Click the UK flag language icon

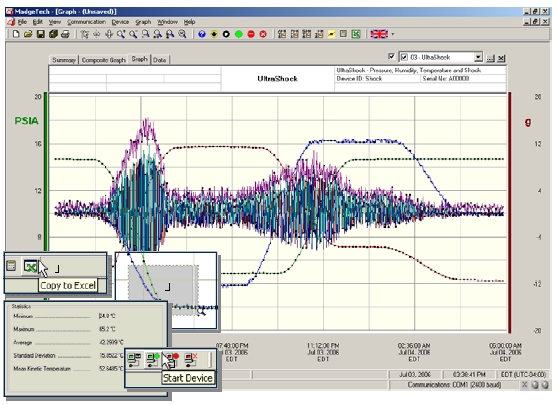(x=379, y=34)
